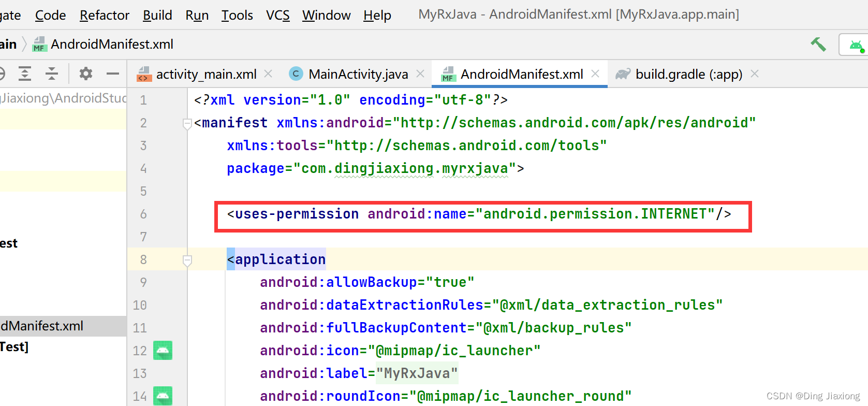Image resolution: width=868 pixels, height=406 pixels.
Task: Click the Collapse All icon in project panel
Action: 52,74
